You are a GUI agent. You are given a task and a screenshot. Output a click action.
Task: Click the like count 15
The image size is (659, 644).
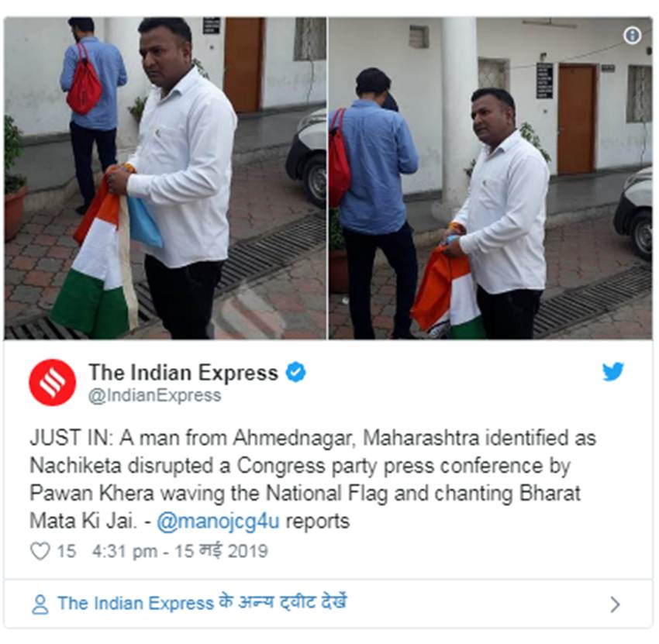pos(67,551)
